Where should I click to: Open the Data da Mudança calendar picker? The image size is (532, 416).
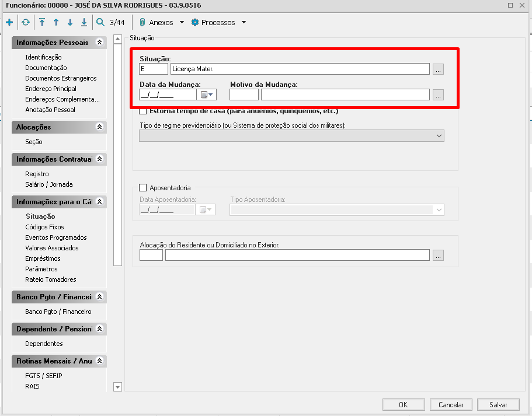tap(207, 95)
